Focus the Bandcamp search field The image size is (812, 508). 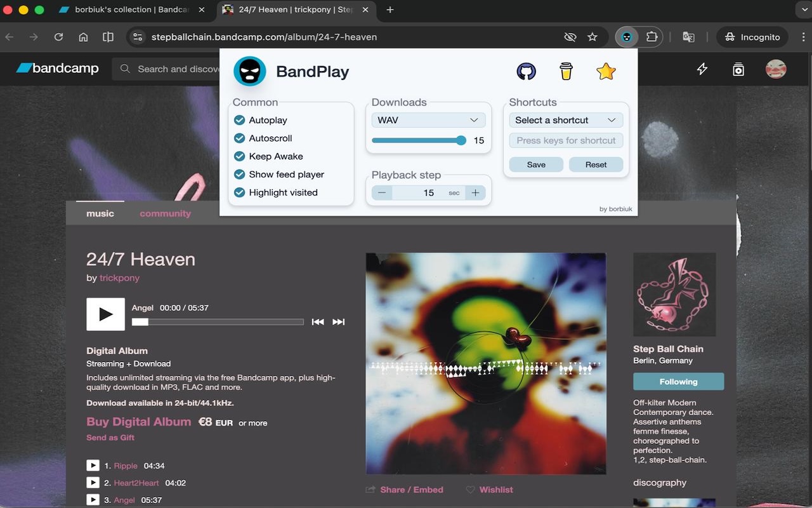166,69
